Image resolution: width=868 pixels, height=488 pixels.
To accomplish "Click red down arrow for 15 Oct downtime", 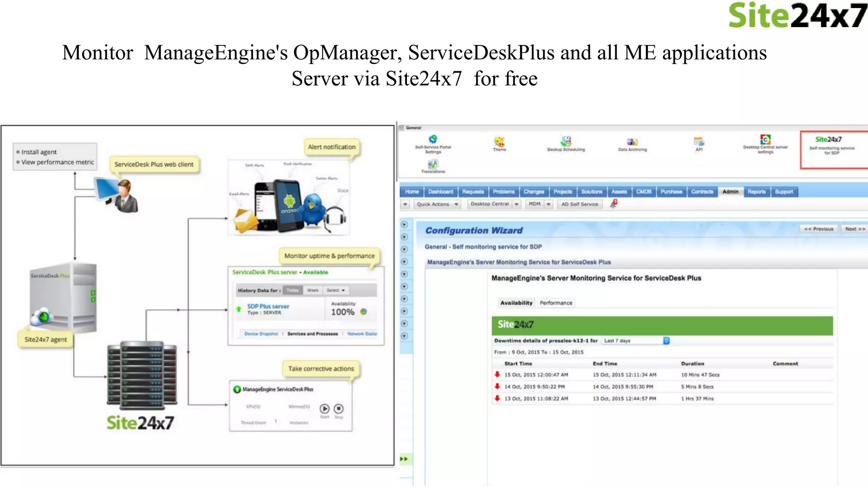I will point(497,374).
